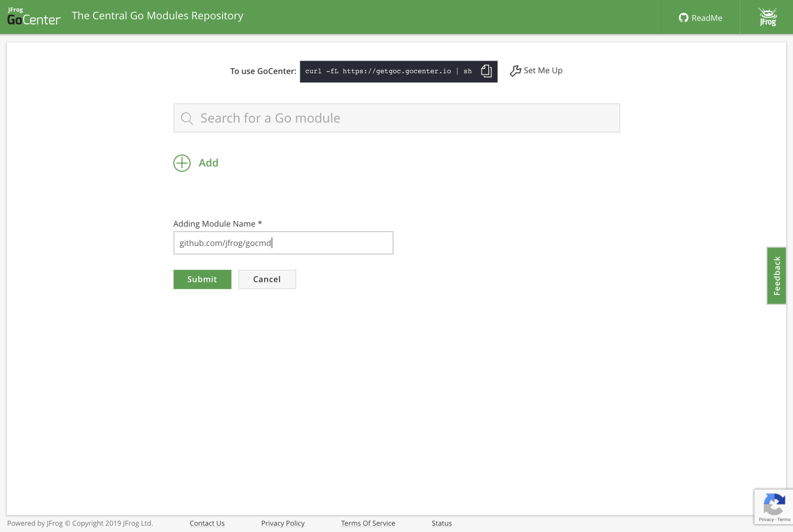
Task: Click the circled plus Add icon
Action: [182, 163]
